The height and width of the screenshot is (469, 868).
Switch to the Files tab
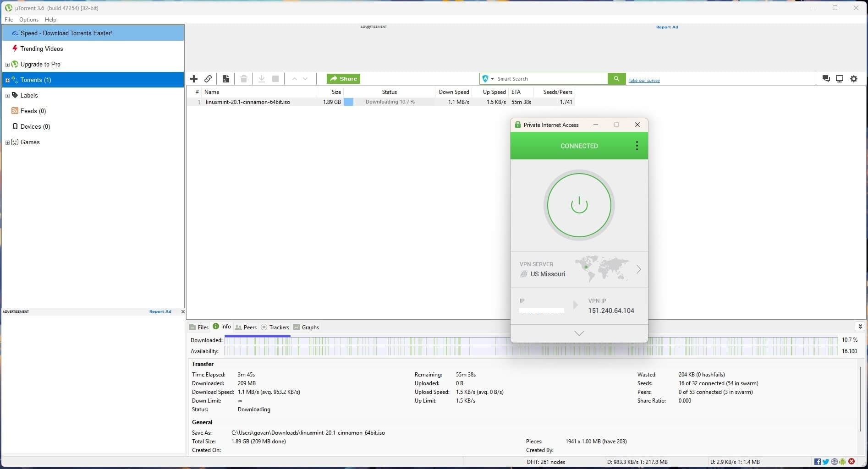tap(199, 327)
